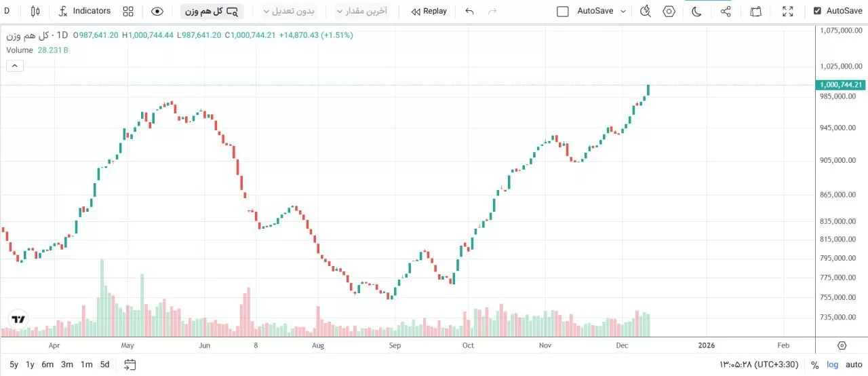The width and height of the screenshot is (868, 376).
Task: Open the آخرین مقدار dropdown
Action: click(x=362, y=11)
